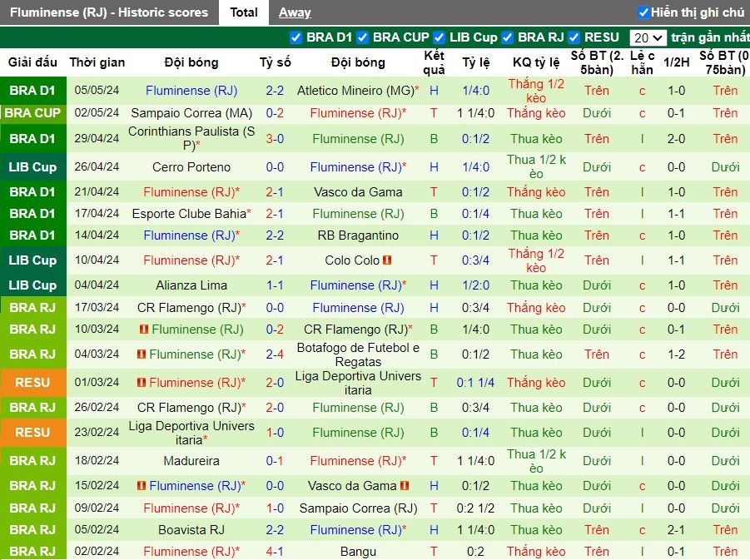Open Corinthians Paulista (SP) team link

coord(191,138)
